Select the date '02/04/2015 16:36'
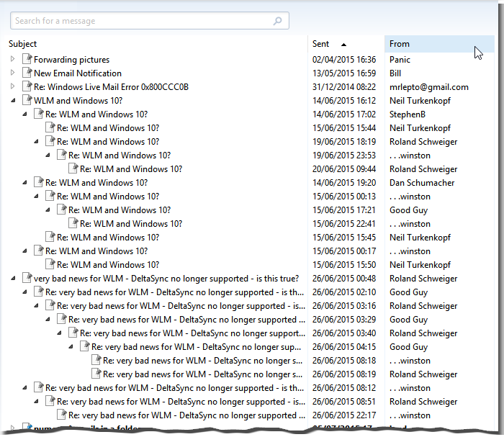The image size is (504, 437). [x=344, y=60]
